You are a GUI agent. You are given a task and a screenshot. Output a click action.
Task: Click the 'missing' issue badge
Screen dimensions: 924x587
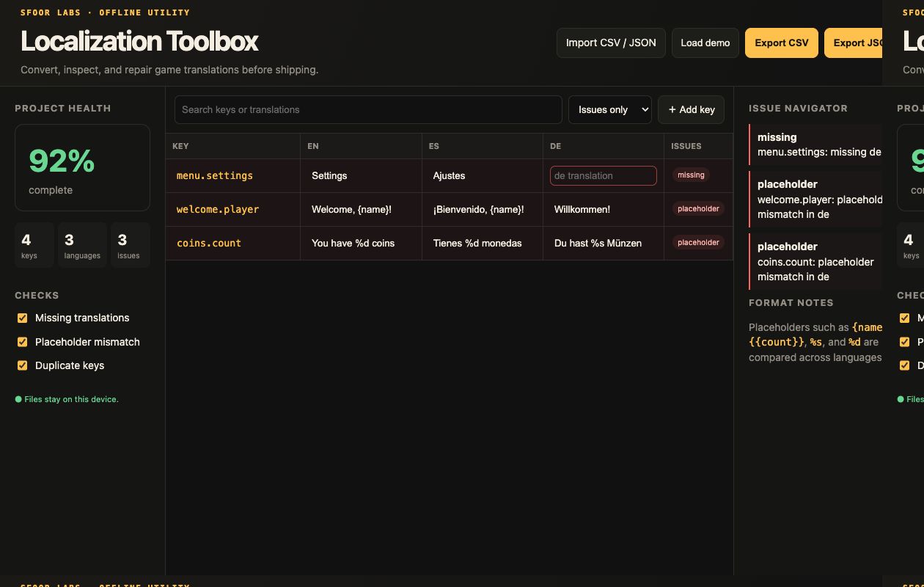click(691, 175)
